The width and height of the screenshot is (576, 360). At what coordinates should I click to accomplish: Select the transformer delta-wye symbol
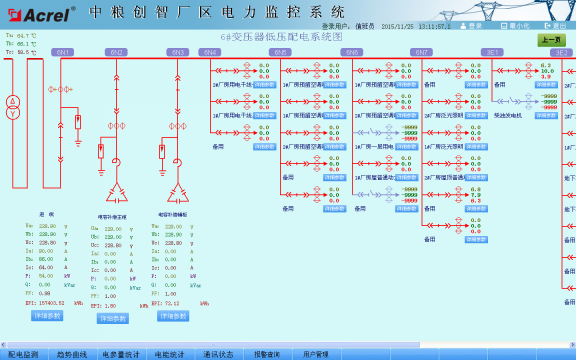13,107
